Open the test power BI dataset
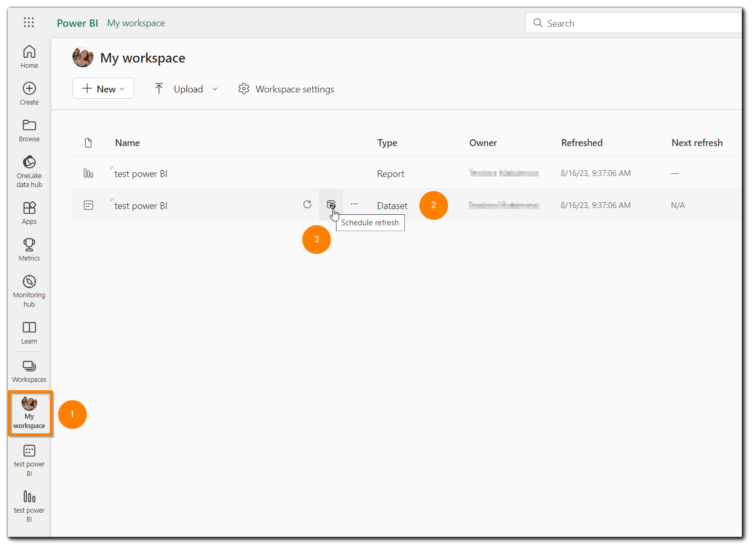Viewport: 756px width, 551px height. coord(141,206)
